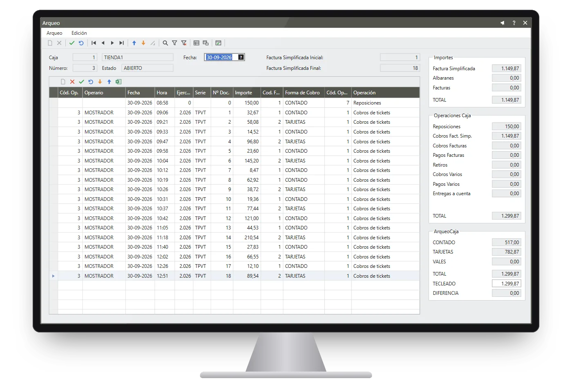Open the Arqueo menu

54,33
